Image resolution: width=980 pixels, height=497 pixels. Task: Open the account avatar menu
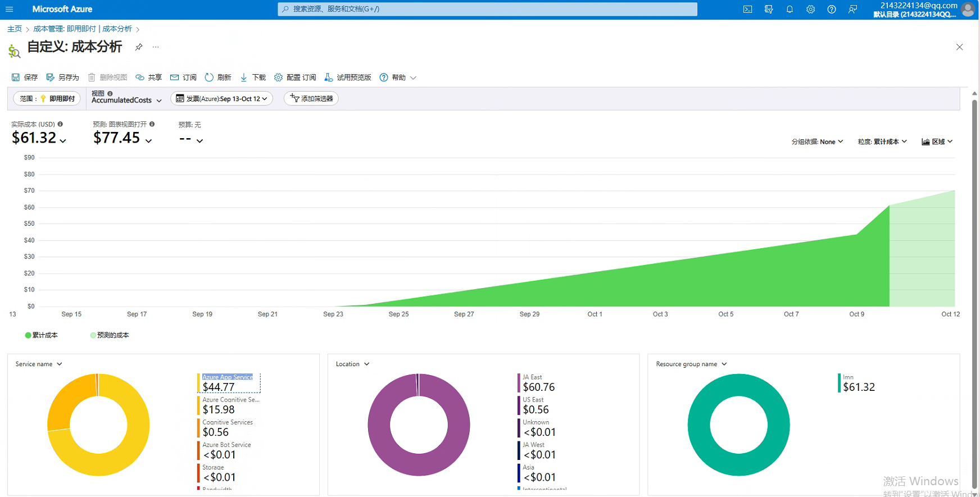click(968, 9)
